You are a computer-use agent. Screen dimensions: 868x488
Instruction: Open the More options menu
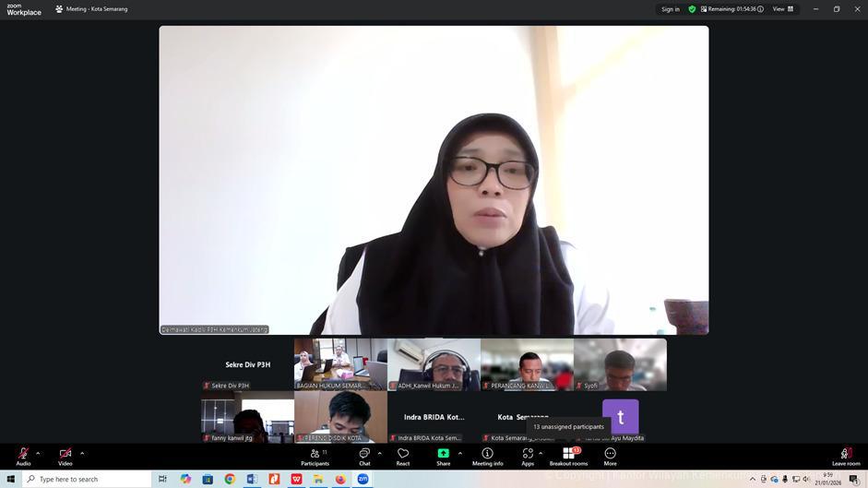click(610, 457)
